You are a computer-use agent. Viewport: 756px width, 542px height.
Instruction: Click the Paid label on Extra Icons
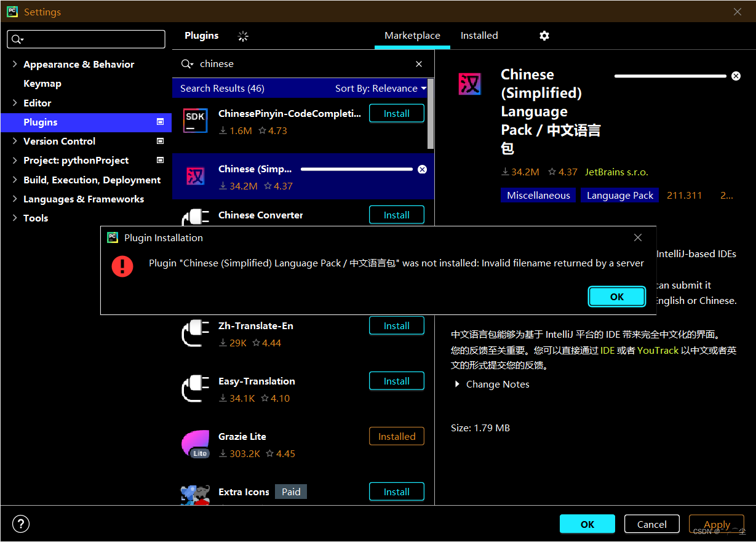[291, 492]
